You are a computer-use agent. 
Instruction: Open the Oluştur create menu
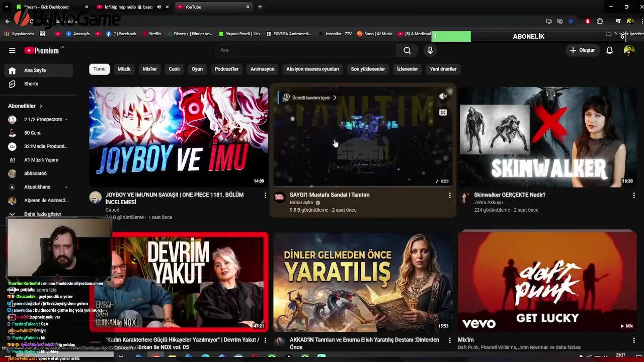pyautogui.click(x=582, y=50)
